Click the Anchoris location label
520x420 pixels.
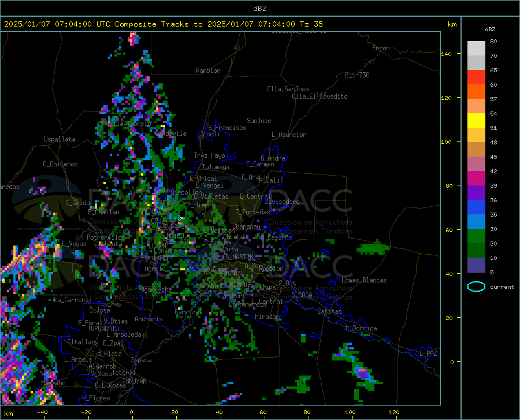point(148,319)
